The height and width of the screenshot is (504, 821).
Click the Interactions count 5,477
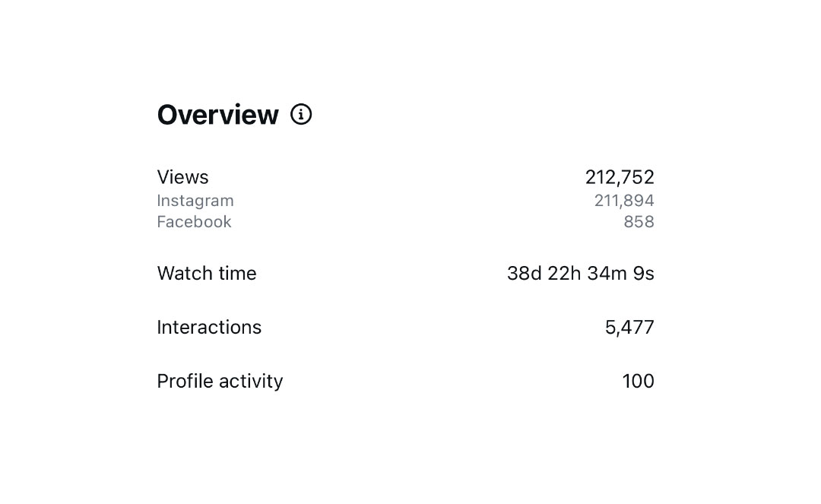click(x=629, y=328)
